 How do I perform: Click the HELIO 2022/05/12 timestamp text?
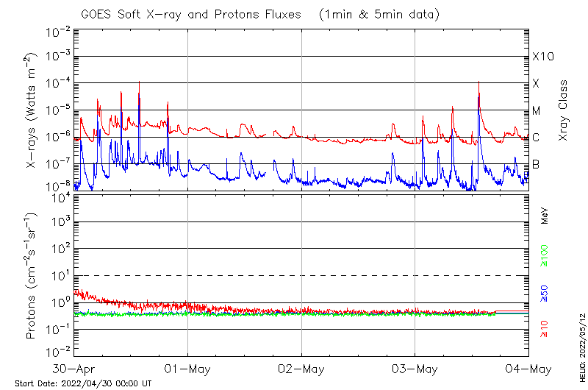(582, 344)
